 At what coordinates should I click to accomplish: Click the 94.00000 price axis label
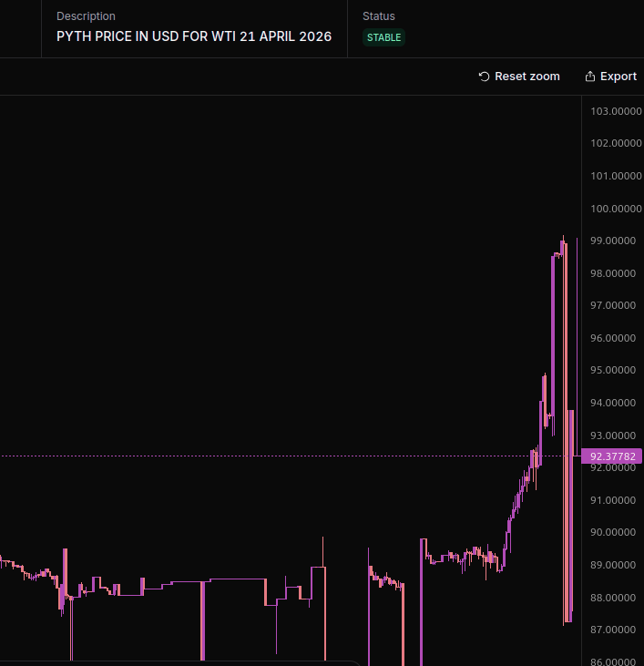613,403
